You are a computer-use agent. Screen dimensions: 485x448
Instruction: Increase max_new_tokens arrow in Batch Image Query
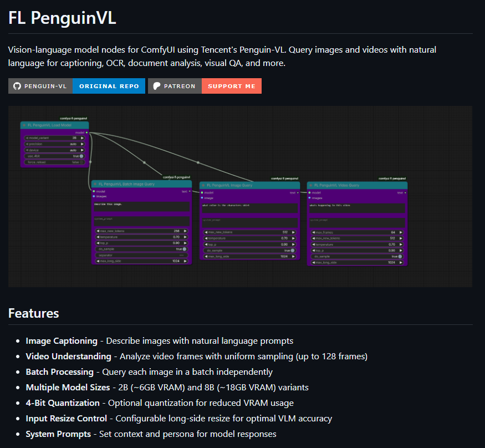coord(185,231)
